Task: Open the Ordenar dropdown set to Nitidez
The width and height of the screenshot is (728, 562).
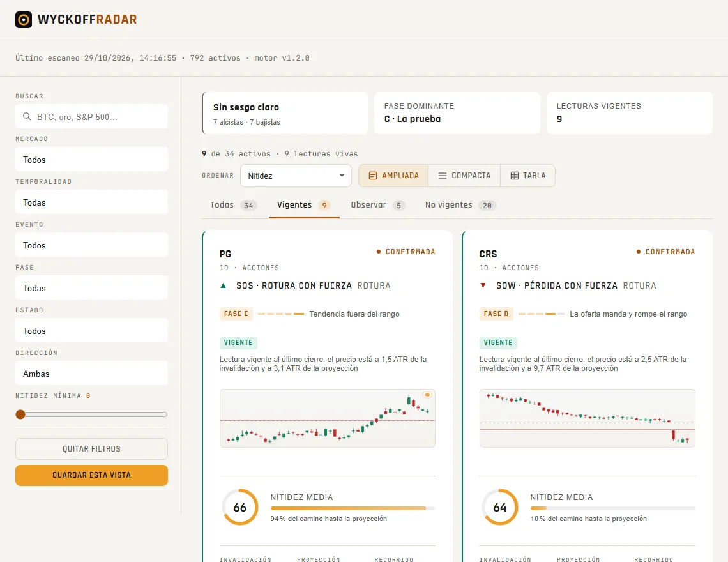Action: pos(296,176)
